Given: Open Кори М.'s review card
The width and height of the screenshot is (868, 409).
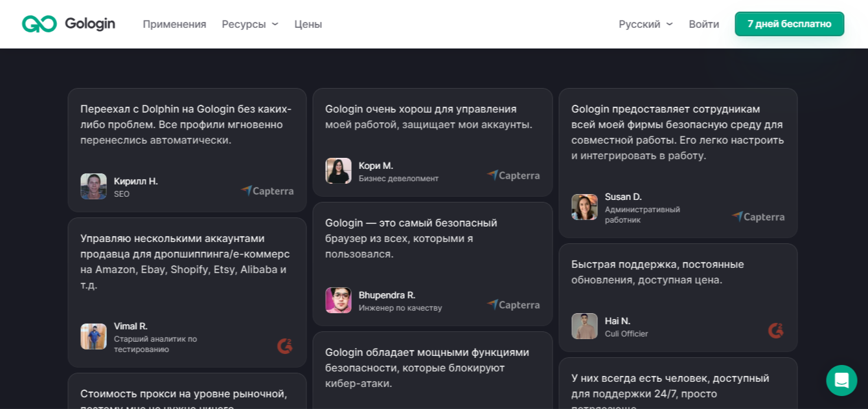Looking at the screenshot, I should click(433, 142).
